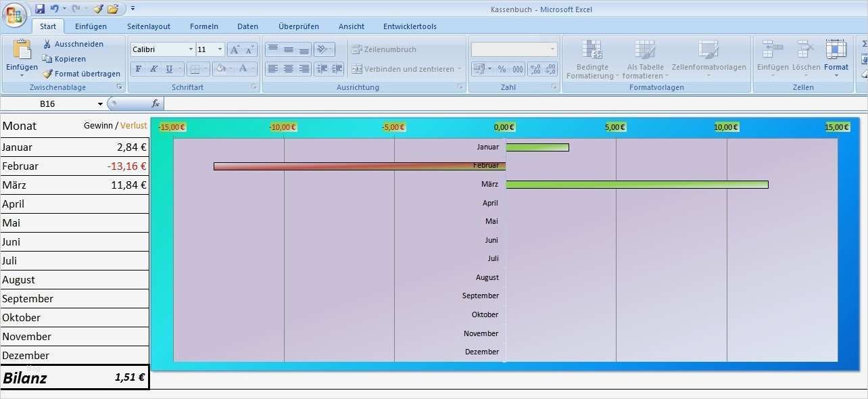Switch to the Einfügen ribbon tab

(x=91, y=26)
